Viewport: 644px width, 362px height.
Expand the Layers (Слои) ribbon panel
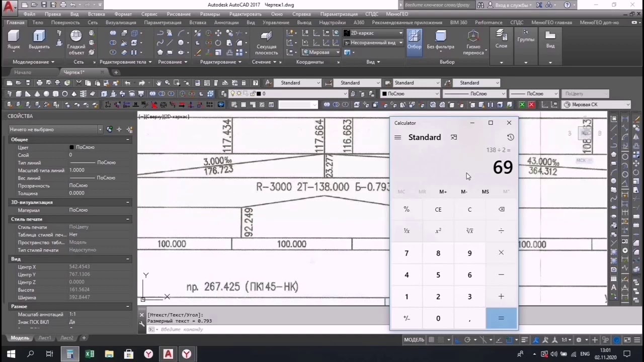(x=501, y=46)
